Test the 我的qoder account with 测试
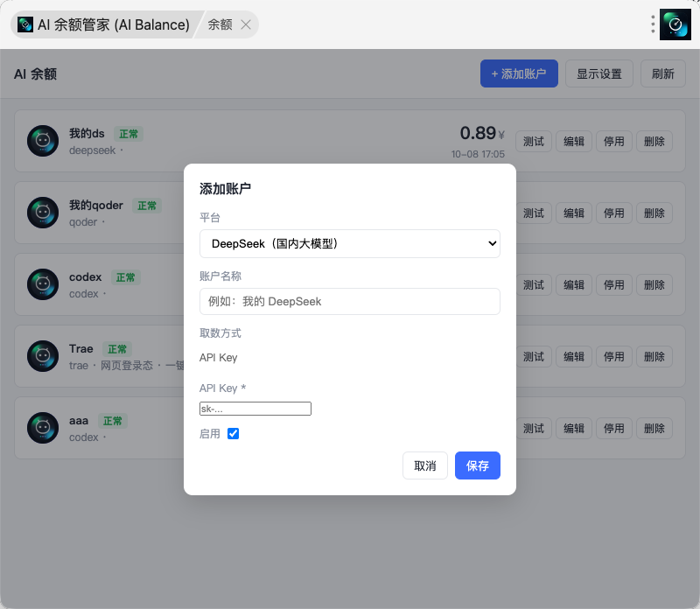Screen dimensions: 700x609 tap(534, 213)
